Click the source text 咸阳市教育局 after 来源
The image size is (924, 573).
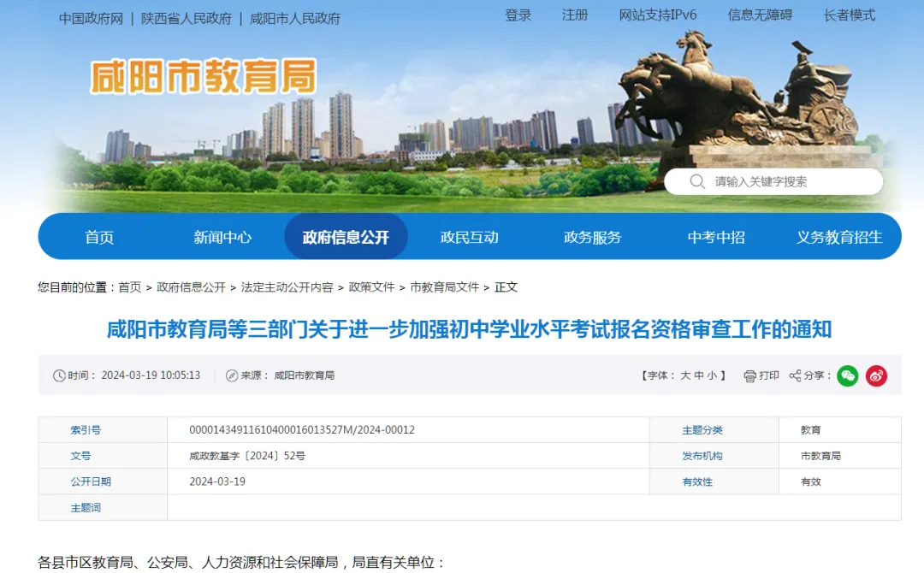click(304, 375)
